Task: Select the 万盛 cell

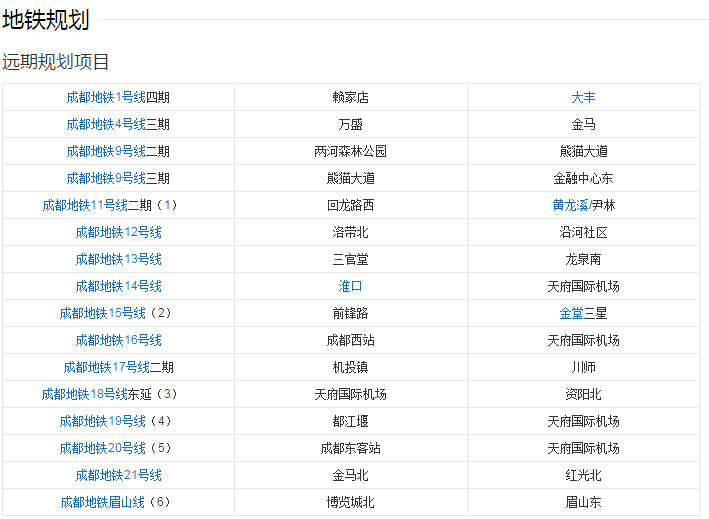Action: coord(350,124)
